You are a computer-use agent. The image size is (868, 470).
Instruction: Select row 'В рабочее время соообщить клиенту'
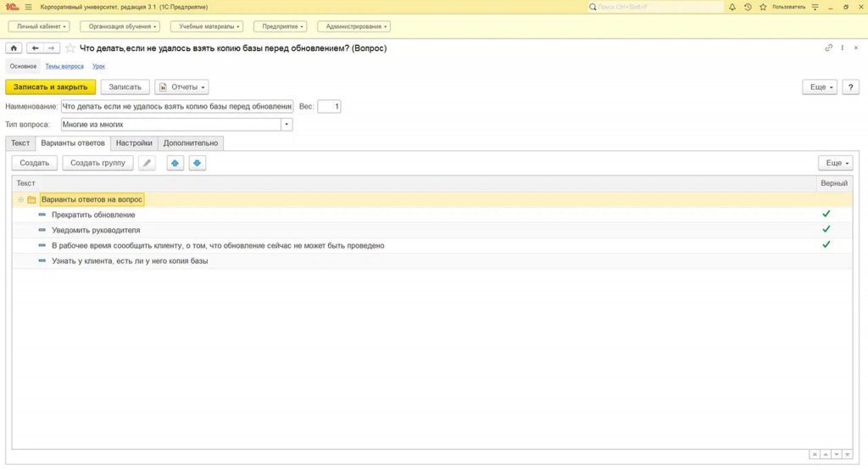click(431, 245)
